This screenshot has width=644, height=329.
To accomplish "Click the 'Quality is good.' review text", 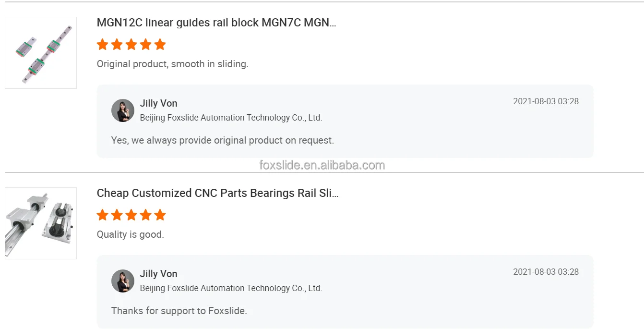I will [130, 234].
